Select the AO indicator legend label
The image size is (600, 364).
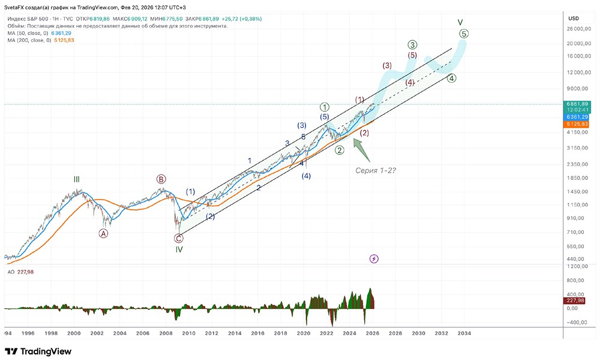click(x=20, y=272)
